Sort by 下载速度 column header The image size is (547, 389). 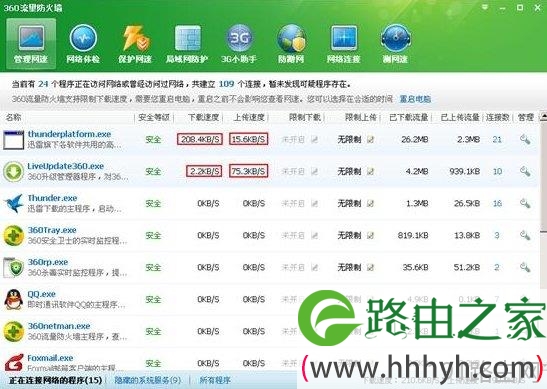[203, 118]
